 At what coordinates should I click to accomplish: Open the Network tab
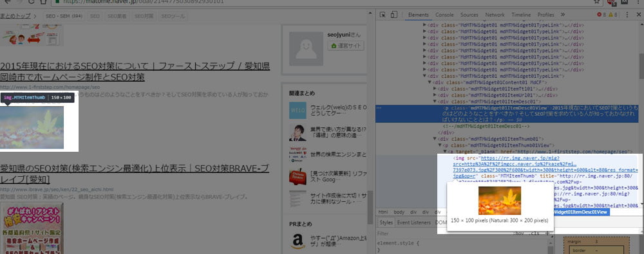pyautogui.click(x=495, y=15)
